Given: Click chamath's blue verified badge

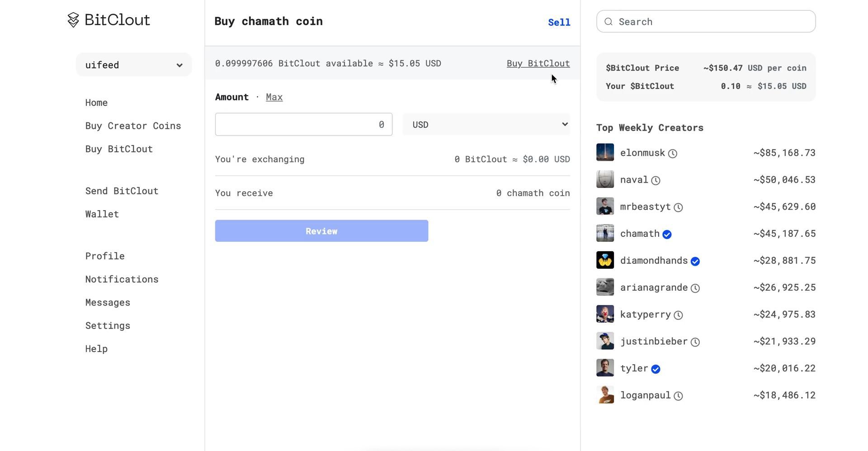Looking at the screenshot, I should [667, 235].
